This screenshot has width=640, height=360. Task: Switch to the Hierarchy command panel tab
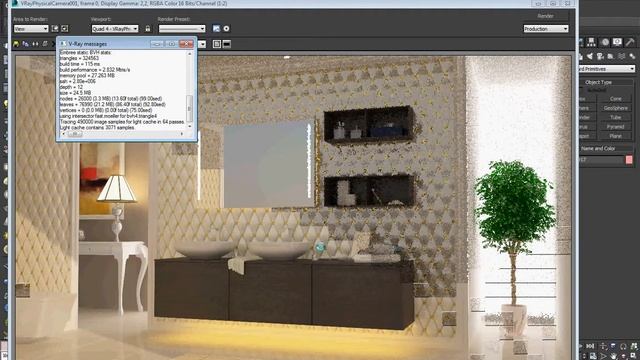click(x=591, y=42)
